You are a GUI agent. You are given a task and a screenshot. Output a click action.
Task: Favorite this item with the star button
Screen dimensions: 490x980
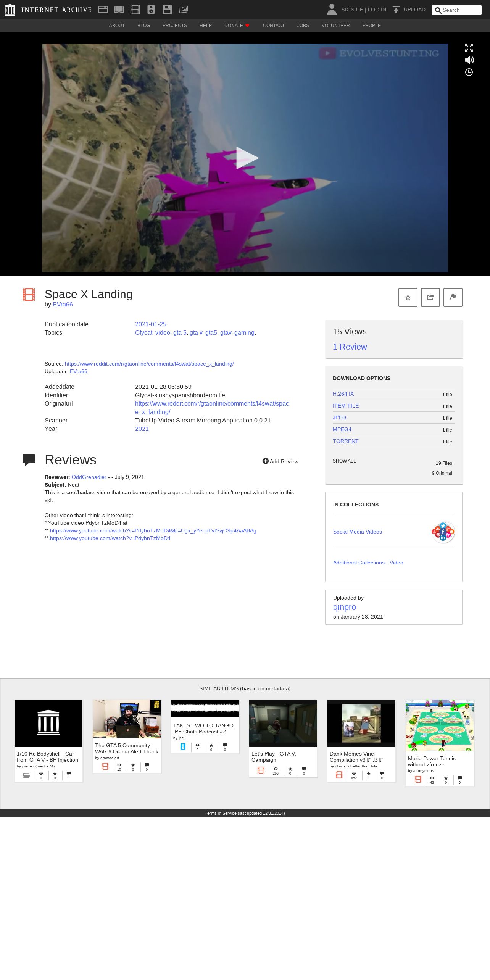pos(408,297)
